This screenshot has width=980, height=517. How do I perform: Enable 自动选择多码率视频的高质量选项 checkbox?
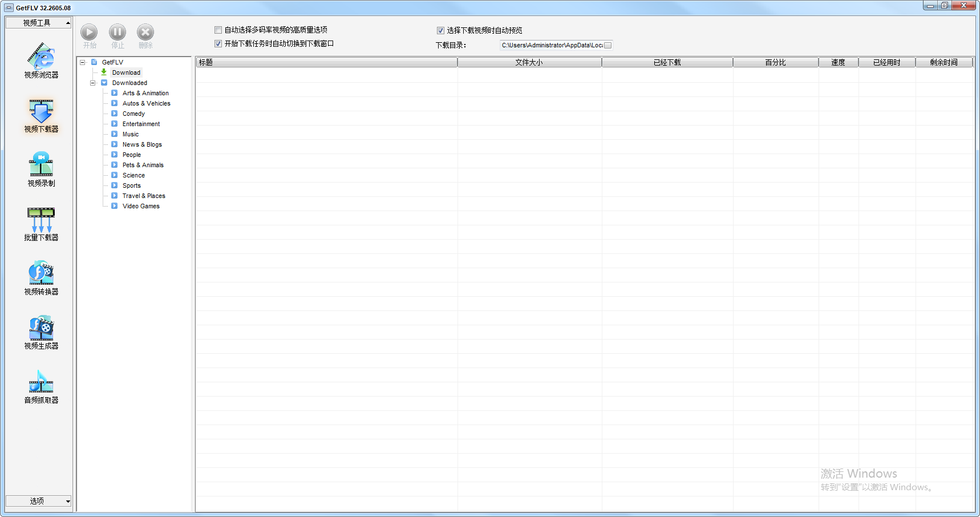[218, 30]
